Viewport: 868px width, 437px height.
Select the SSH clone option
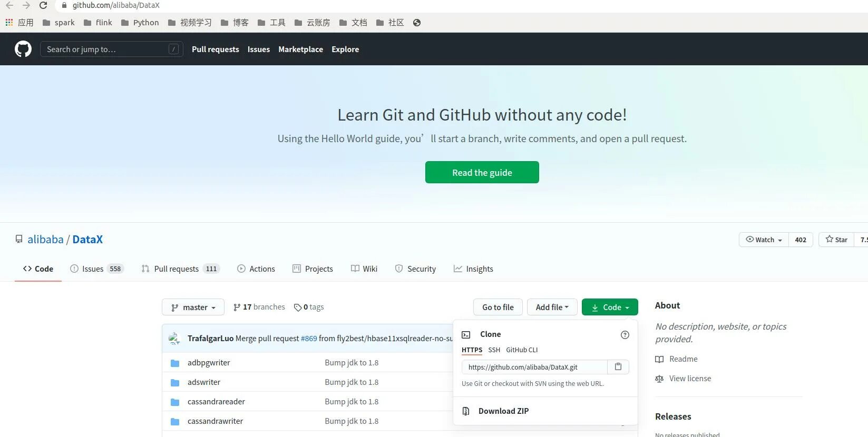click(x=494, y=350)
